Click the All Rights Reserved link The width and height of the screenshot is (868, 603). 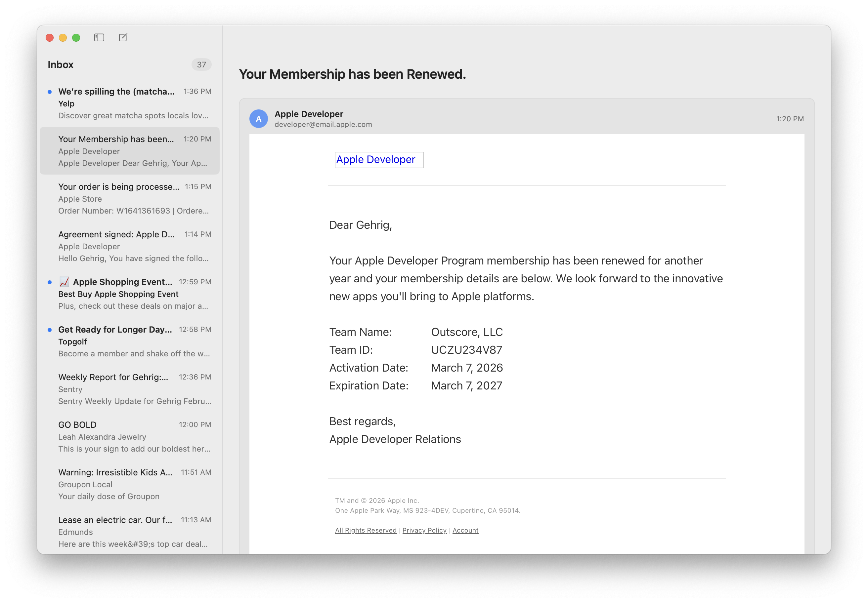366,530
